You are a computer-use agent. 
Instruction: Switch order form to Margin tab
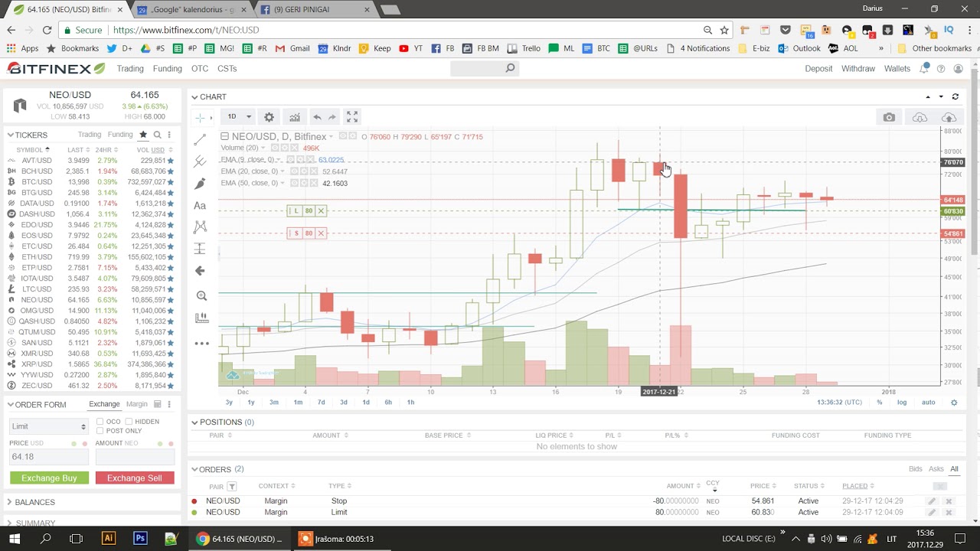(137, 404)
